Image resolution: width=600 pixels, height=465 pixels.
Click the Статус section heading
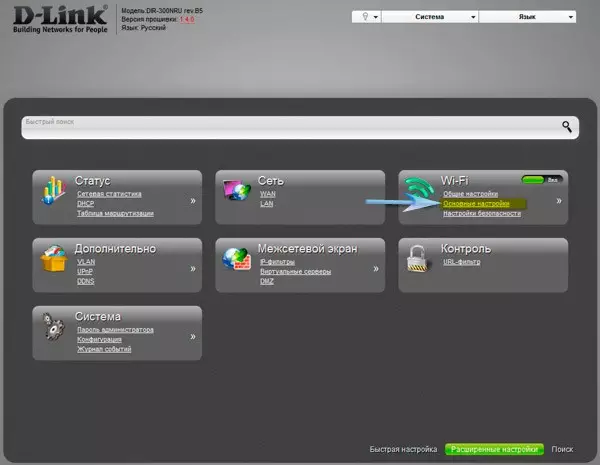(x=93, y=181)
